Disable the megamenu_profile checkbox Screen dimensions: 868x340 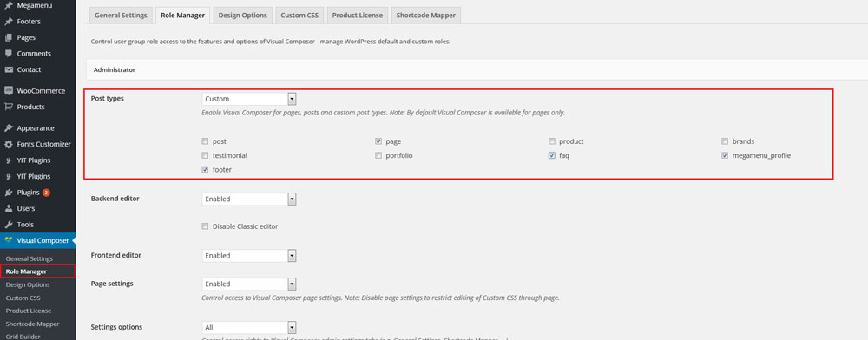pyautogui.click(x=725, y=156)
